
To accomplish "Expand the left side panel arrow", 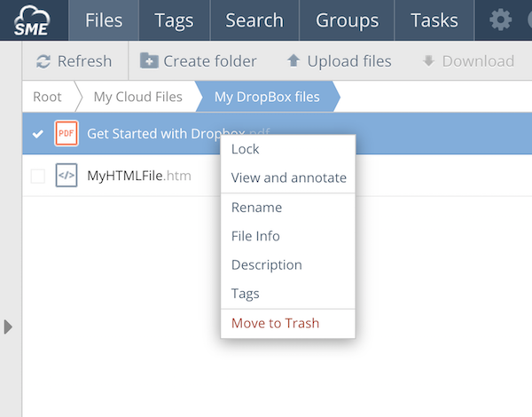I will (x=9, y=327).
